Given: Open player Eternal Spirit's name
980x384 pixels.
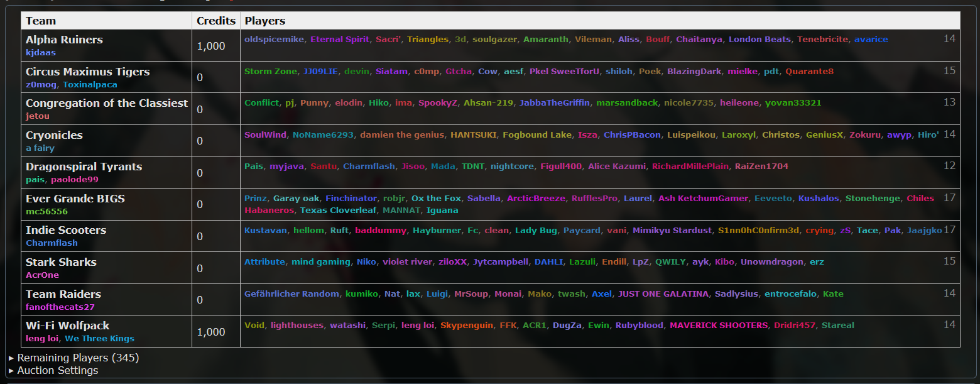Looking at the screenshot, I should (x=340, y=40).
